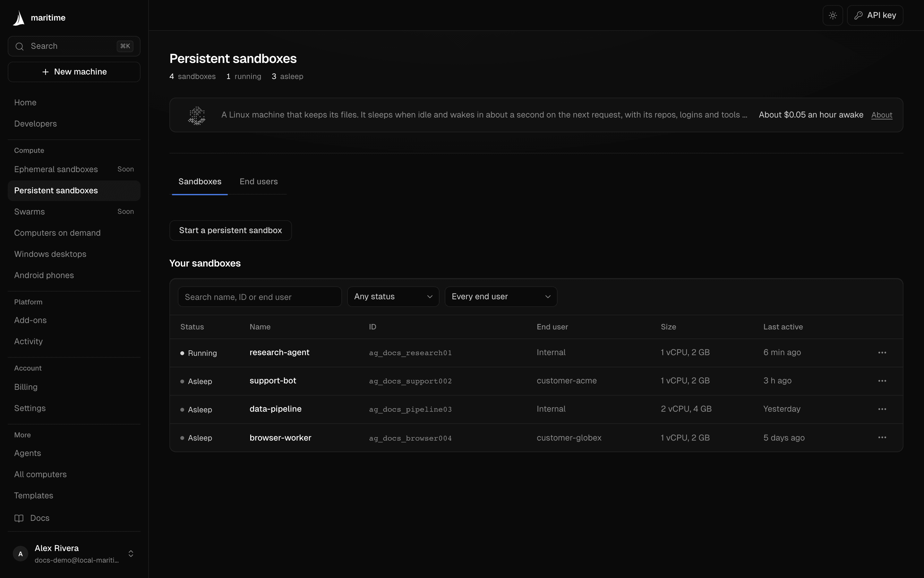
Task: Open Agents under More
Action: pos(74,453)
